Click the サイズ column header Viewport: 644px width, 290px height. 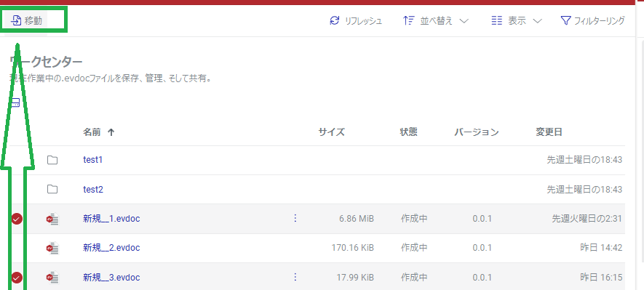point(331,132)
